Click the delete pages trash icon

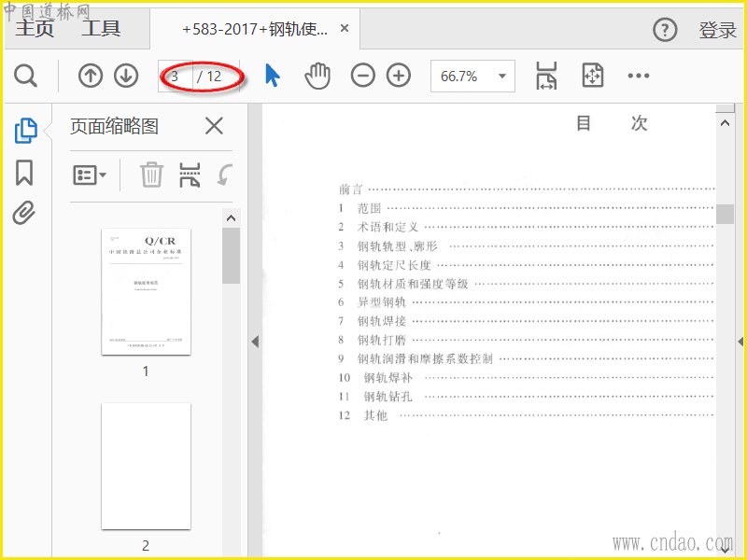click(x=151, y=175)
